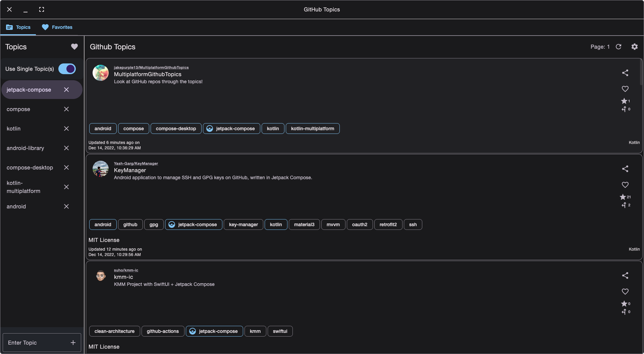Click key-manager chip
The image size is (644, 354).
244,224
